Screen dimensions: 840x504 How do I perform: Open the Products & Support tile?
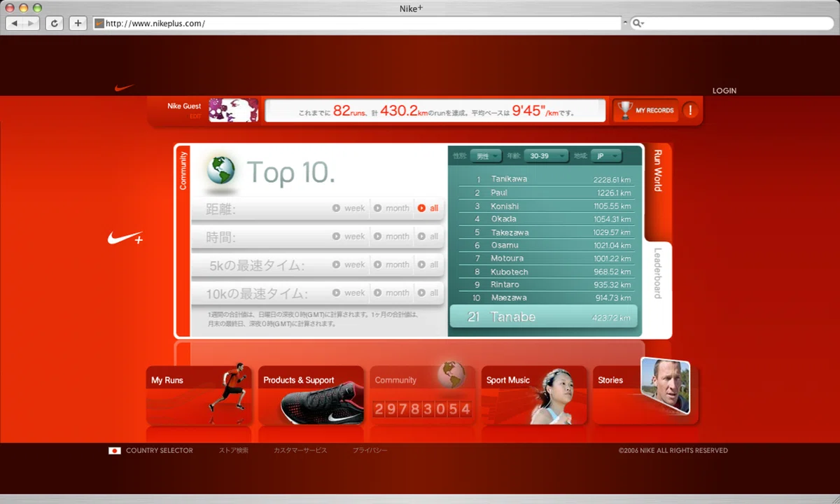pyautogui.click(x=311, y=395)
